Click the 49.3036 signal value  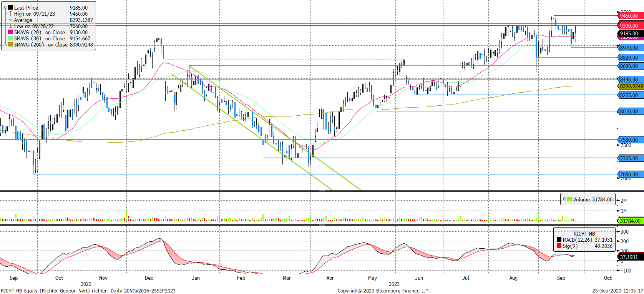(604, 246)
